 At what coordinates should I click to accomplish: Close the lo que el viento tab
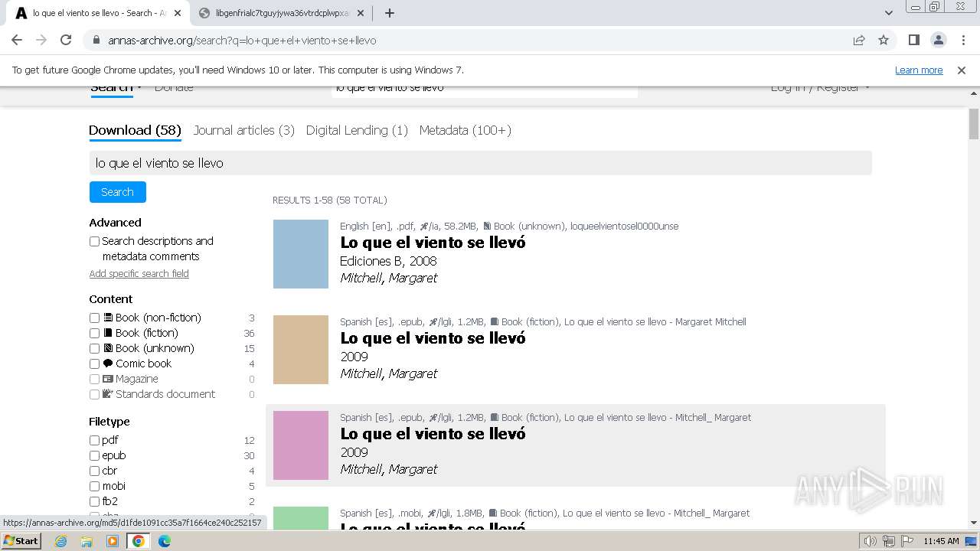click(178, 13)
